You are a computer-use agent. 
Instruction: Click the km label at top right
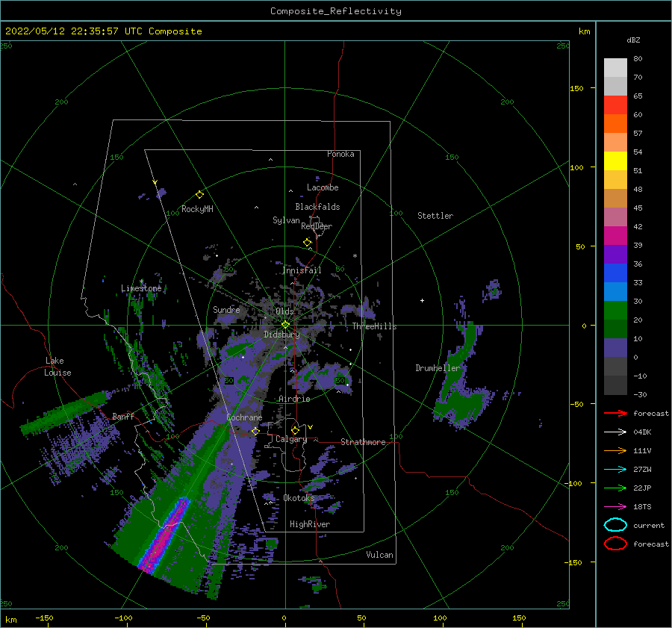click(x=584, y=31)
